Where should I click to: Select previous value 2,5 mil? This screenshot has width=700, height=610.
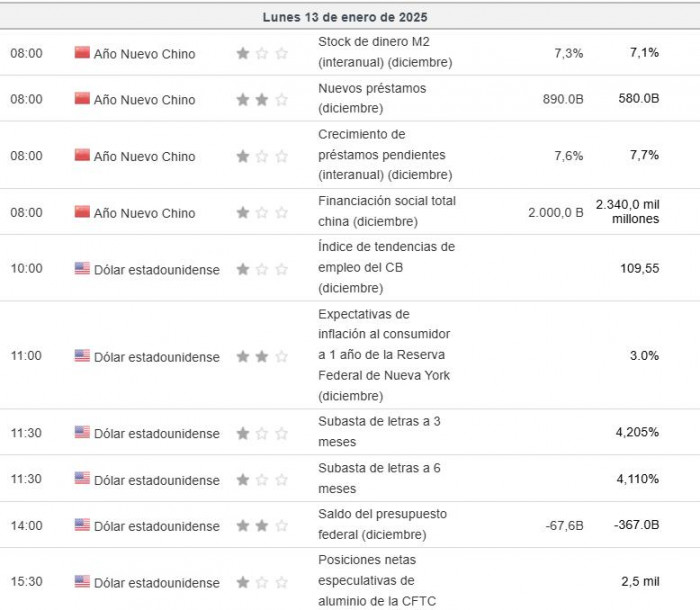pyautogui.click(x=640, y=581)
